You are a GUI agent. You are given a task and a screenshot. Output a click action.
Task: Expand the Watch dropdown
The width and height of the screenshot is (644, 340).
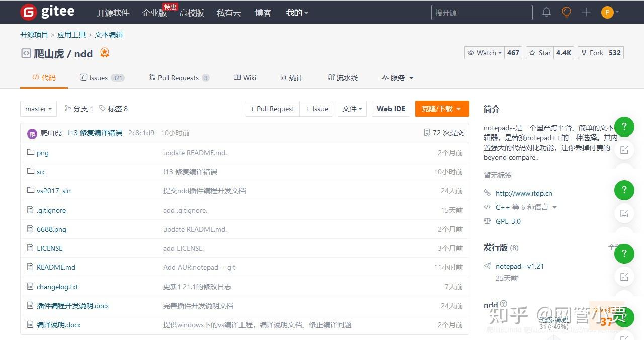[485, 53]
